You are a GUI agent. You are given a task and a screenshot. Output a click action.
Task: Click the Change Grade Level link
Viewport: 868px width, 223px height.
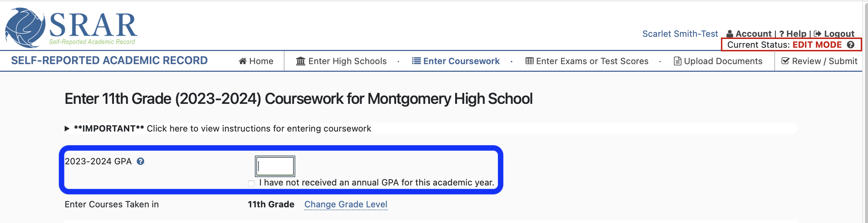tap(346, 204)
